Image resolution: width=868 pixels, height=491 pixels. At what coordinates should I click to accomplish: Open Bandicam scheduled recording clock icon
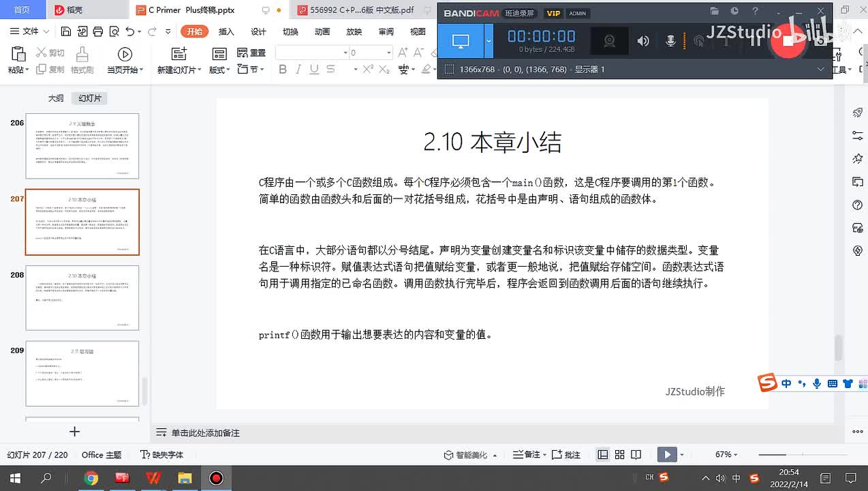tap(734, 12)
